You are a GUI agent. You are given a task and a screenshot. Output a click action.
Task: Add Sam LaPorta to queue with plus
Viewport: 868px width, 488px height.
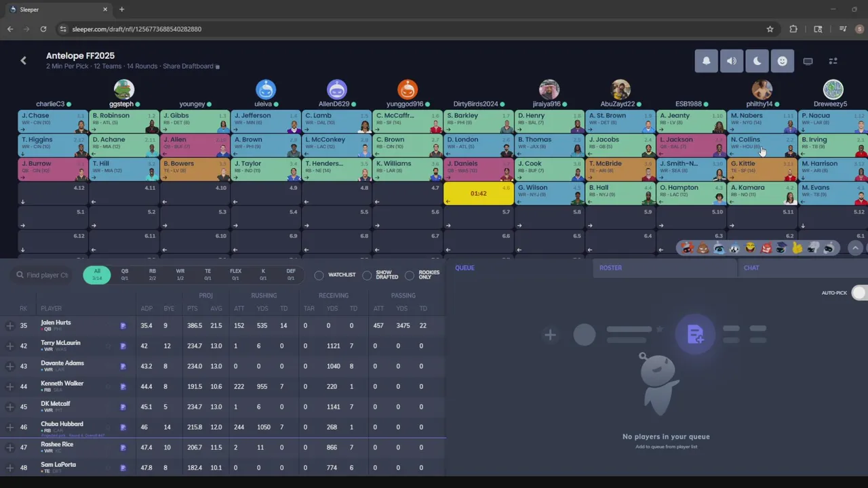10,468
